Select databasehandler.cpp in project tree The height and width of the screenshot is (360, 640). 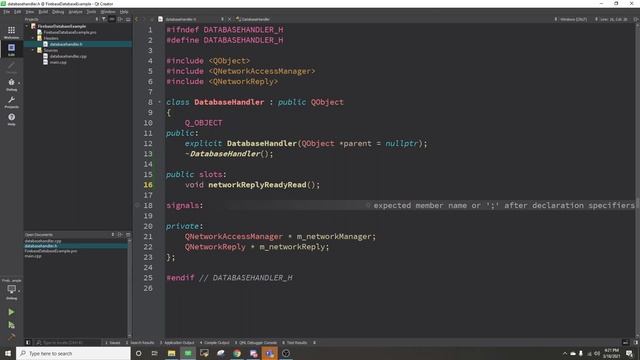tap(68, 56)
